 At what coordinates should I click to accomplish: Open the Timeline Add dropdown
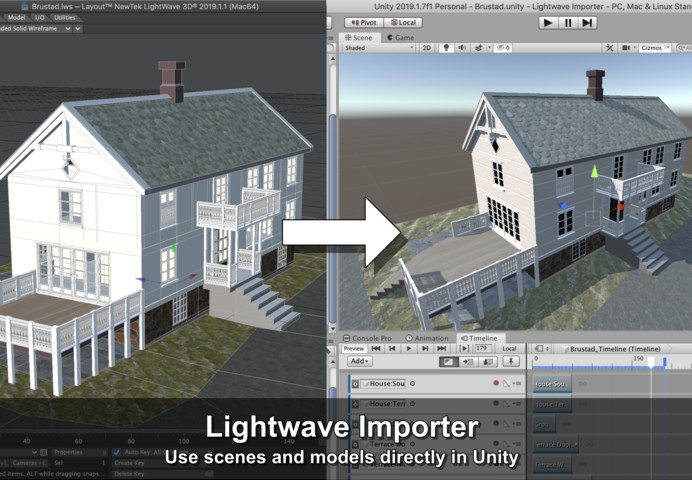pyautogui.click(x=360, y=361)
